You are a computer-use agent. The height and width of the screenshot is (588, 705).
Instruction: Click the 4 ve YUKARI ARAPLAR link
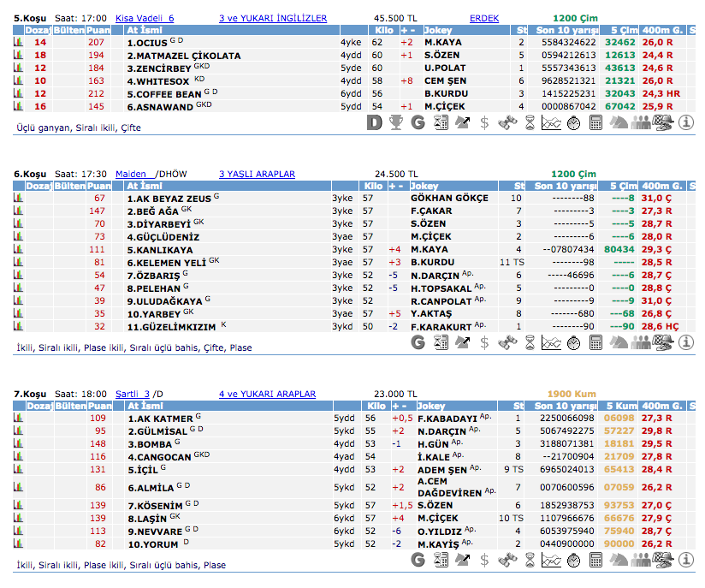pos(267,394)
